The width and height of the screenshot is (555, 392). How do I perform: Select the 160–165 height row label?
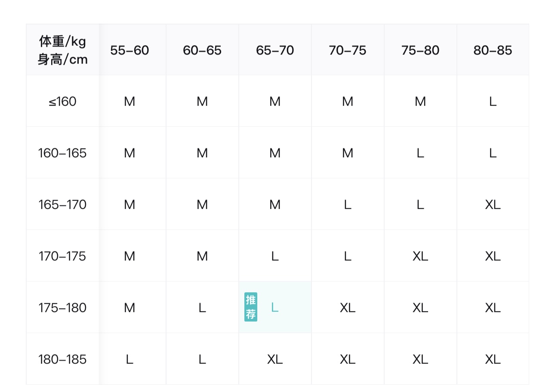coord(63,153)
